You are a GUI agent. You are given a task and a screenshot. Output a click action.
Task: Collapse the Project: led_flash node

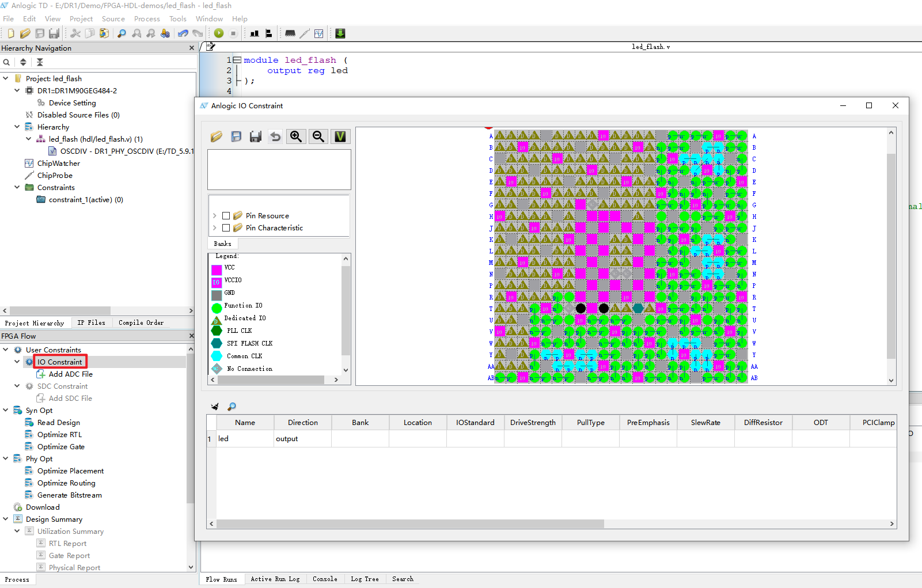(6, 78)
